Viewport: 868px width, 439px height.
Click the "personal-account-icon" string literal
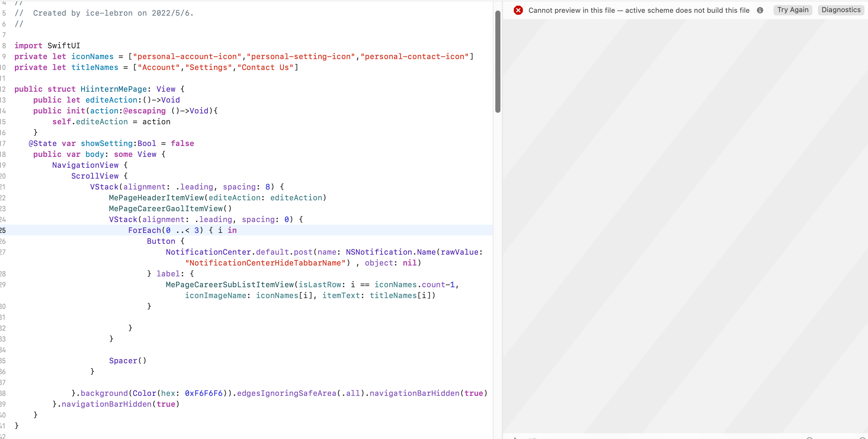[187, 57]
